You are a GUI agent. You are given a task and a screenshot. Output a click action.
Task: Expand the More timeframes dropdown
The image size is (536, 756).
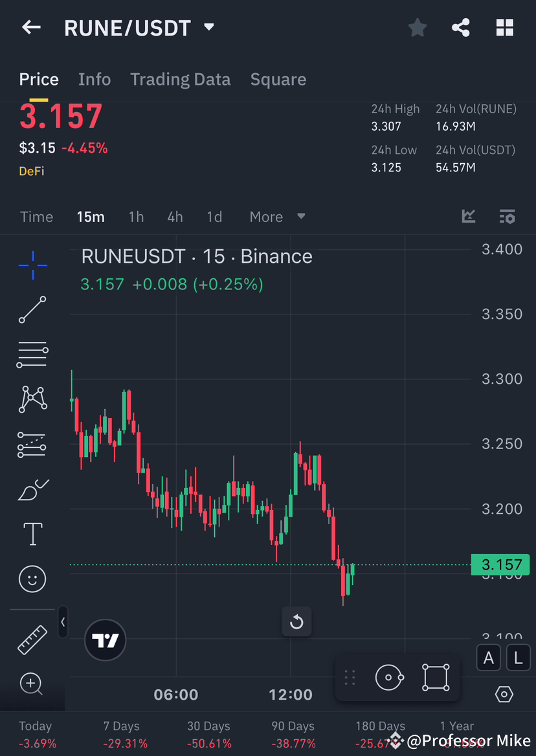coord(277,217)
